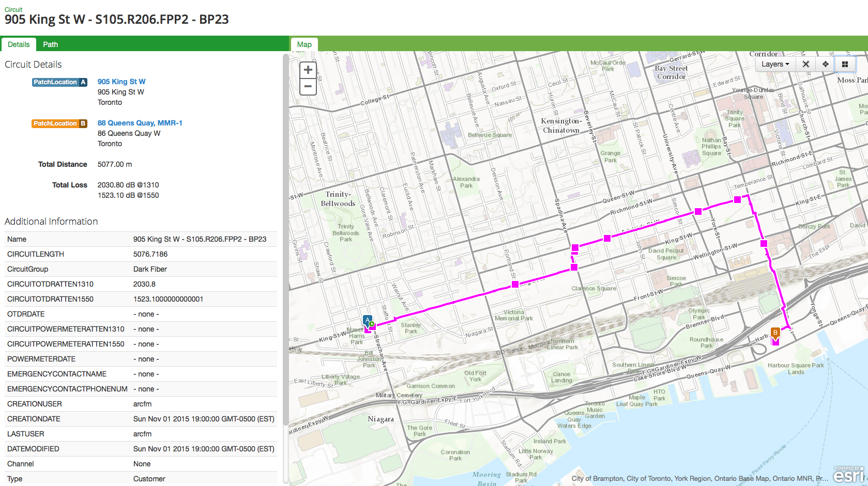The height and width of the screenshot is (486, 868).
Task: Zoom out of the map
Action: (308, 86)
